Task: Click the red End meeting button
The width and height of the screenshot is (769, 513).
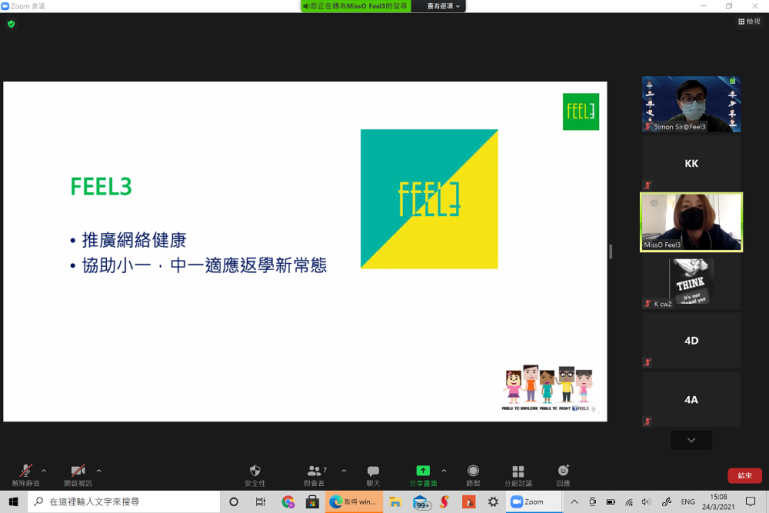Action: pos(744,475)
